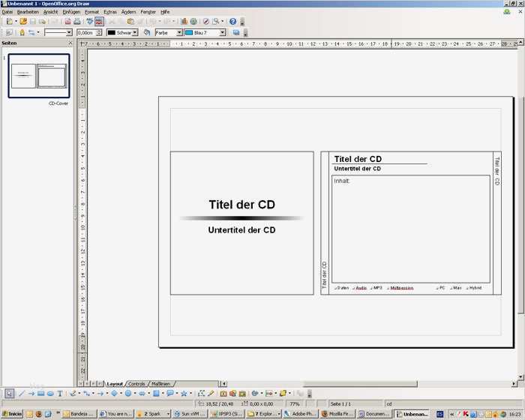Click the Open file icon

click(23, 22)
